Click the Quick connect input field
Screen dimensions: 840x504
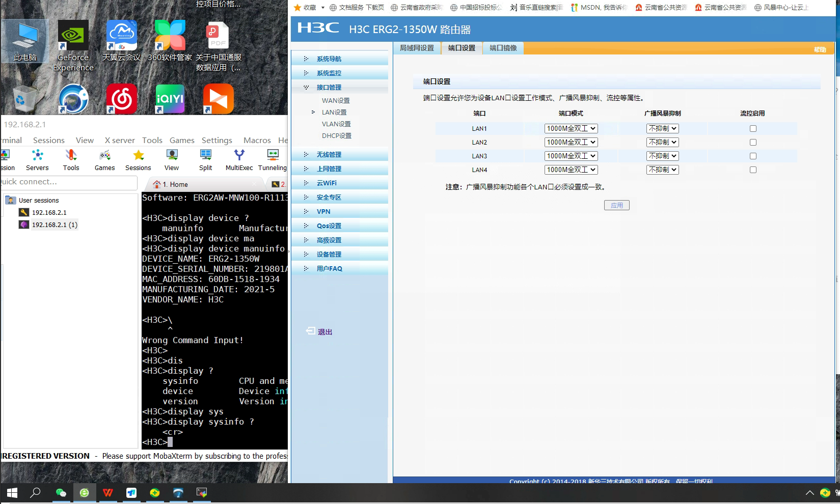pos(69,182)
